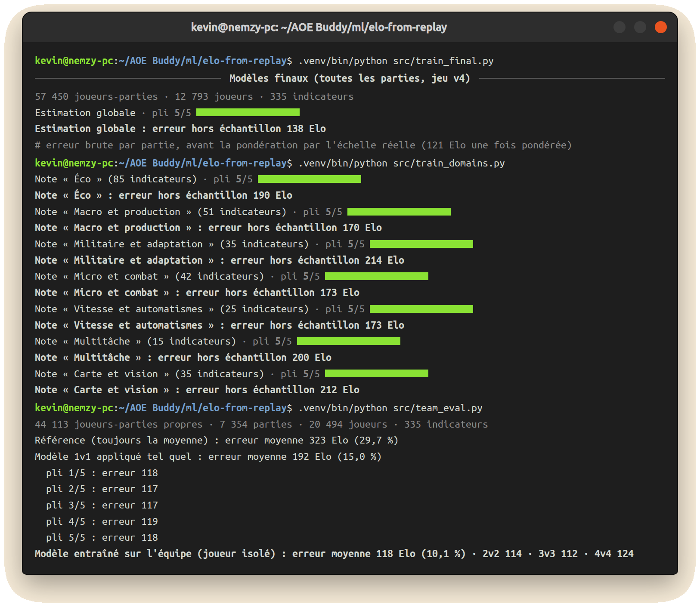The height and width of the screenshot is (607, 700).
Task: Click "Modèle entraîné sur l'équipe (joueur isolé)"
Action: coord(155,554)
